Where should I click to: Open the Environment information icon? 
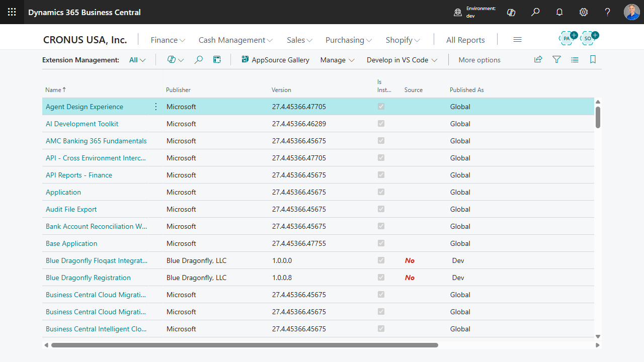click(x=458, y=13)
